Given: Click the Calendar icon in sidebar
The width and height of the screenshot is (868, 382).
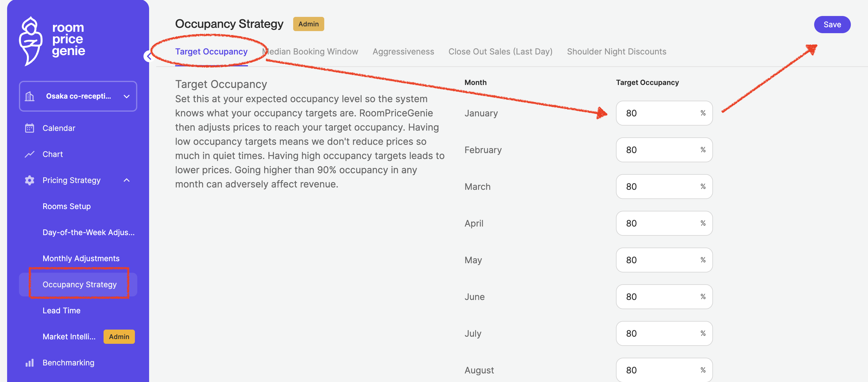Looking at the screenshot, I should click(x=30, y=128).
